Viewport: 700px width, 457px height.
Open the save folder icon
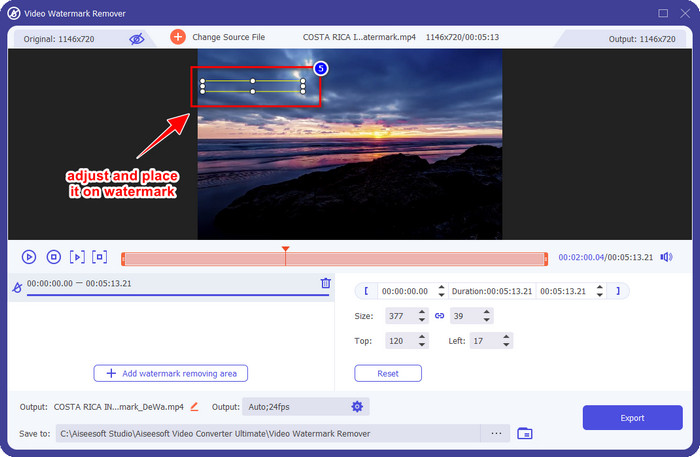tap(525, 433)
